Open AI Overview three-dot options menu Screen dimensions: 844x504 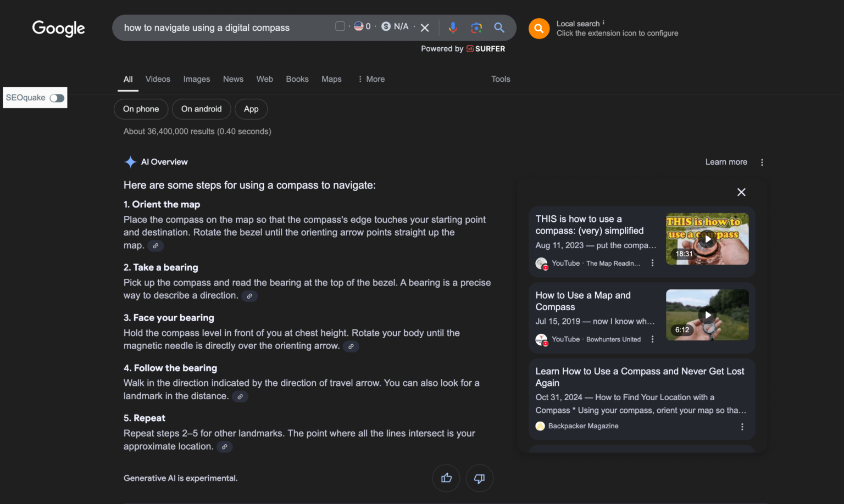762,163
